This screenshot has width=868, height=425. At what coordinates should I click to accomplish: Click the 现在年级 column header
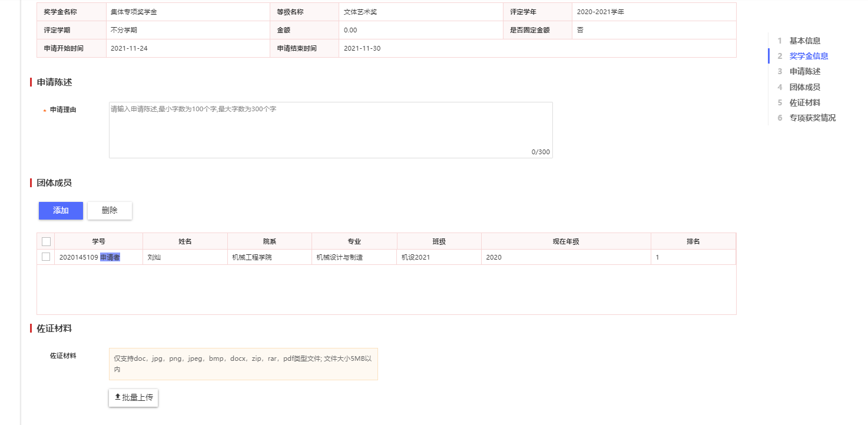point(566,241)
